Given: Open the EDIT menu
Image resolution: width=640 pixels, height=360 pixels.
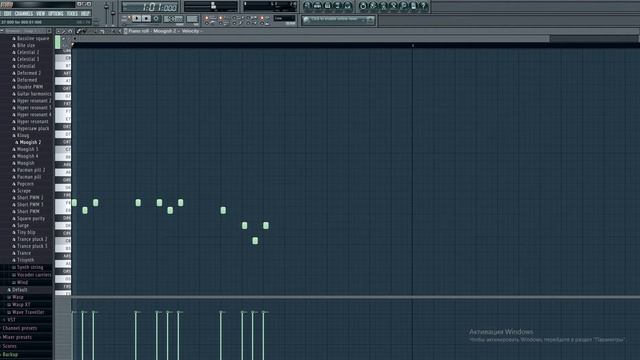Looking at the screenshot, I should 8,13.
